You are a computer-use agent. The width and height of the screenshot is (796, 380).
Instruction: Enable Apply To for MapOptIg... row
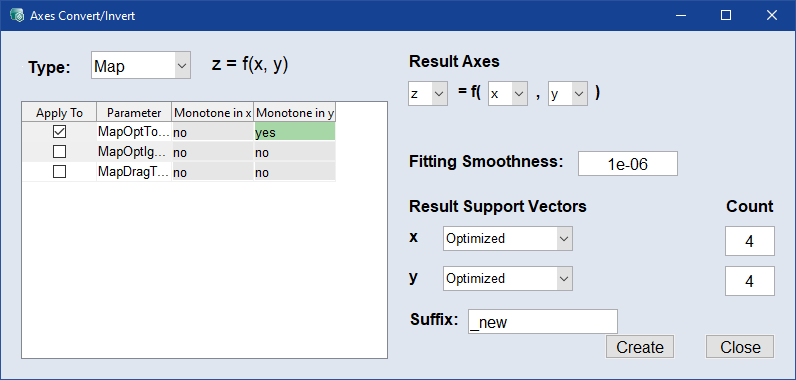pyautogui.click(x=59, y=152)
